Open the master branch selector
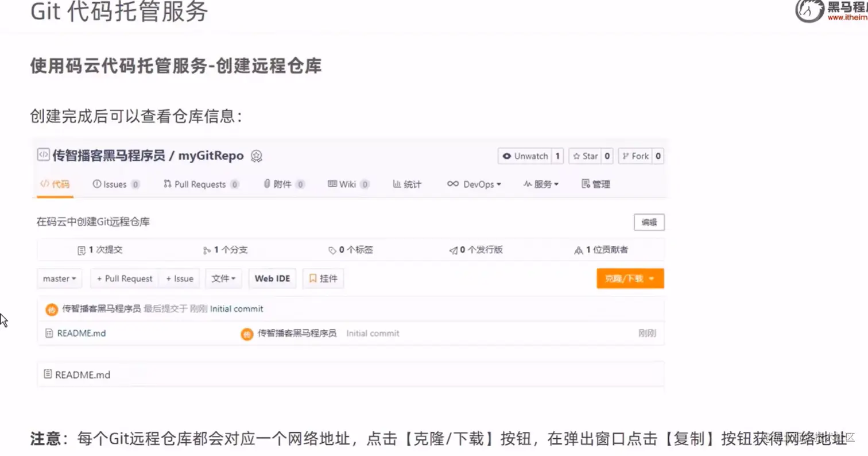 click(x=59, y=279)
